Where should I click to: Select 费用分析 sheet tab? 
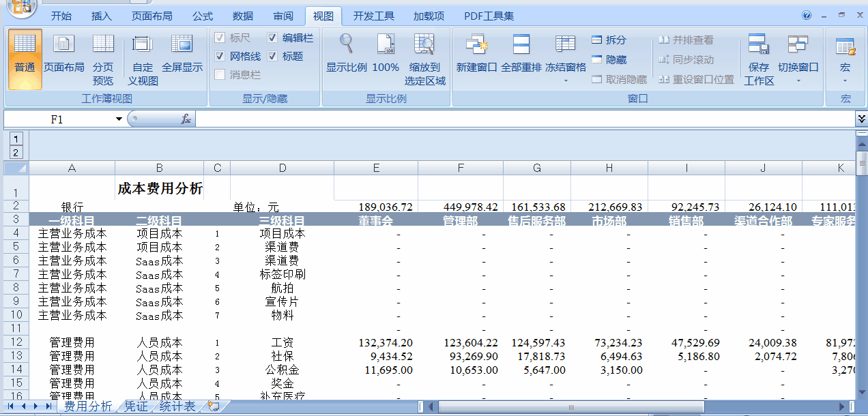(88, 406)
